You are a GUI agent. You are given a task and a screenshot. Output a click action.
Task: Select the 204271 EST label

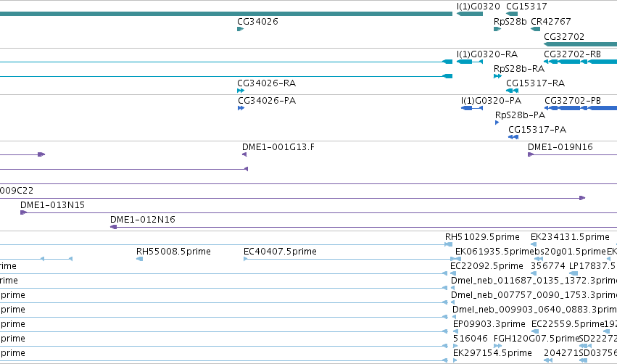(x=561, y=354)
